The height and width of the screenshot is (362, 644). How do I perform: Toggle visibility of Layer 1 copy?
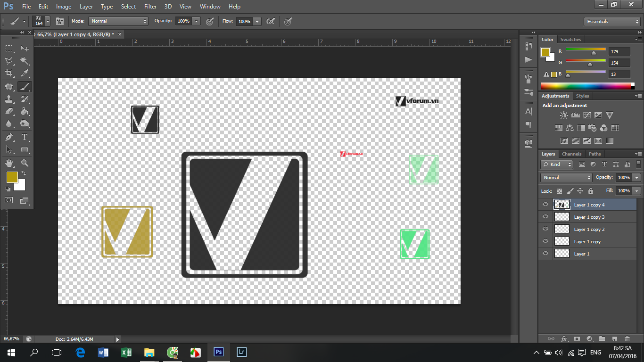pos(545,241)
